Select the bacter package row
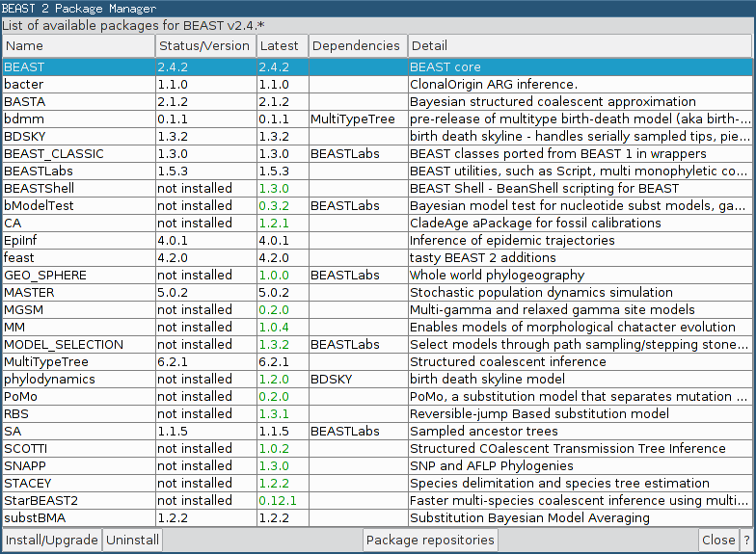 378,85
